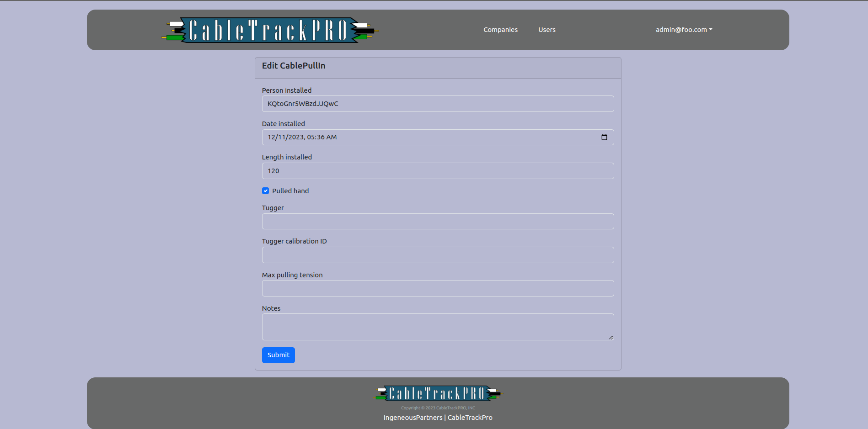Click the Person installed label

click(287, 90)
